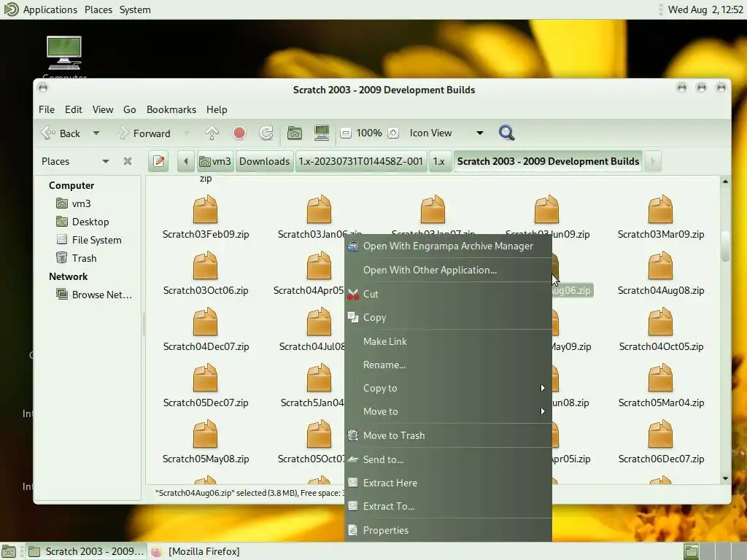Go to vm3 in the path bar
The height and width of the screenshot is (560, 747).
point(215,161)
